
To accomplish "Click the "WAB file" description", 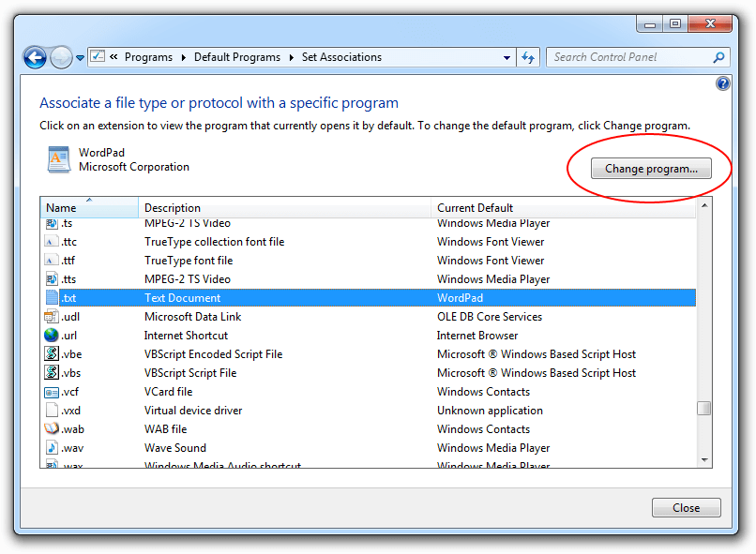I will click(x=165, y=429).
